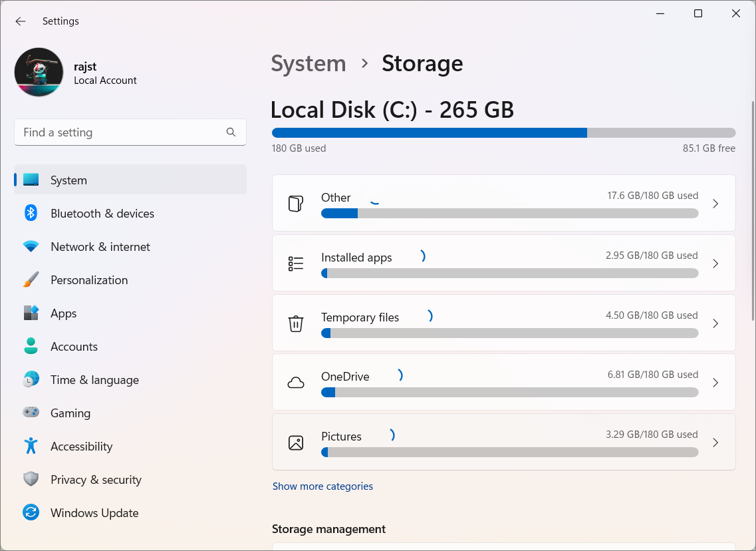
Task: Click Show more categories link
Action: point(322,486)
